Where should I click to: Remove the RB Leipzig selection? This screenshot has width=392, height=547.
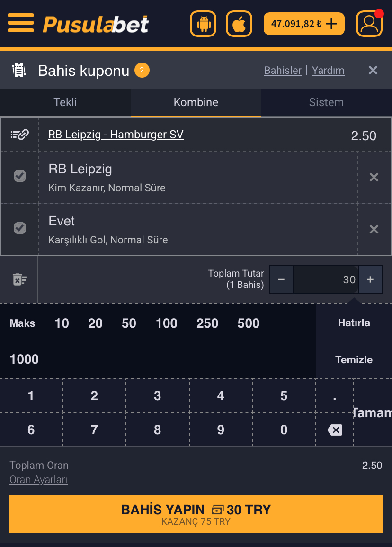click(x=374, y=177)
